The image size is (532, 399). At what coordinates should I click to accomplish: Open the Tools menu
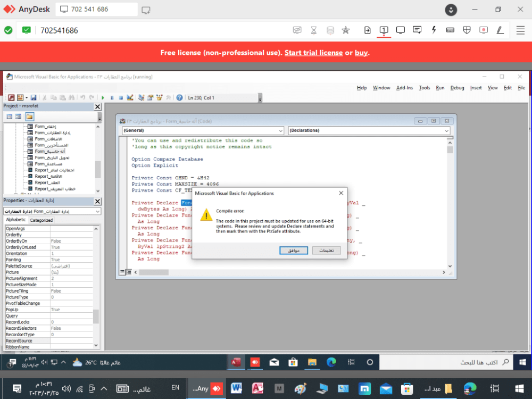(x=424, y=88)
